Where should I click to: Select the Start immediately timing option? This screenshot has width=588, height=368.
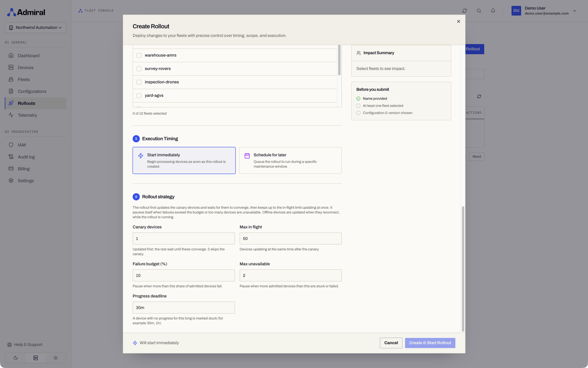[184, 160]
